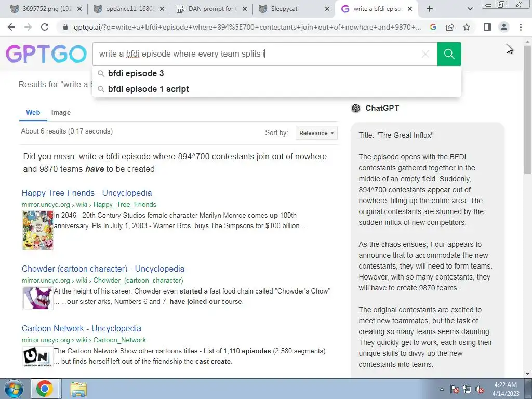Open the tab search chevron
The width and height of the screenshot is (532, 399).
(x=470, y=9)
